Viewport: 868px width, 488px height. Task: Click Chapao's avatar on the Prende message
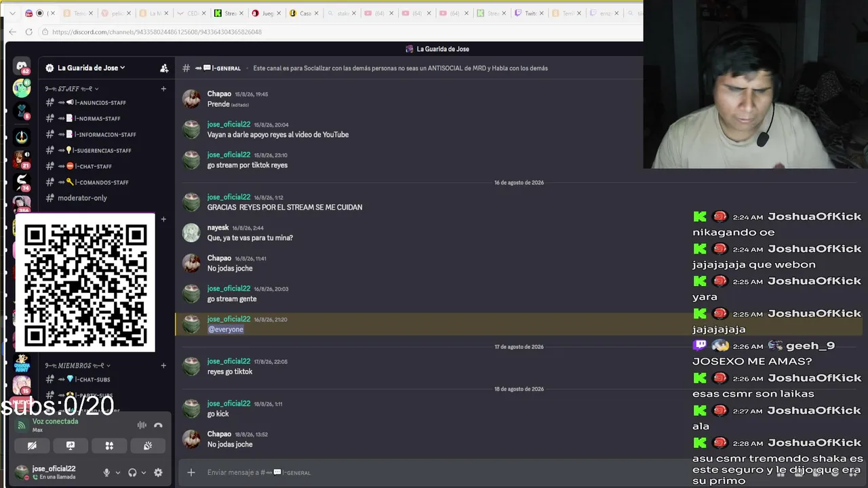click(192, 99)
